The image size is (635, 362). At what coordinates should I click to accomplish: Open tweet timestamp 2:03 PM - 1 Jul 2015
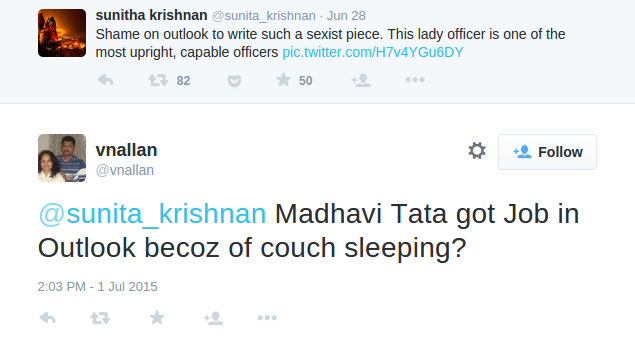[x=98, y=287]
